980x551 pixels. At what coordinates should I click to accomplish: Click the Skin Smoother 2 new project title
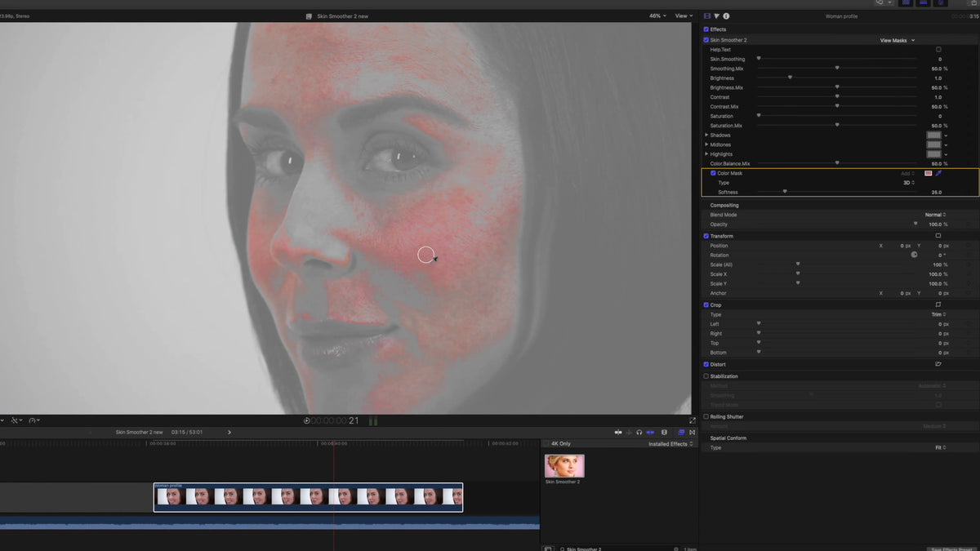341,16
